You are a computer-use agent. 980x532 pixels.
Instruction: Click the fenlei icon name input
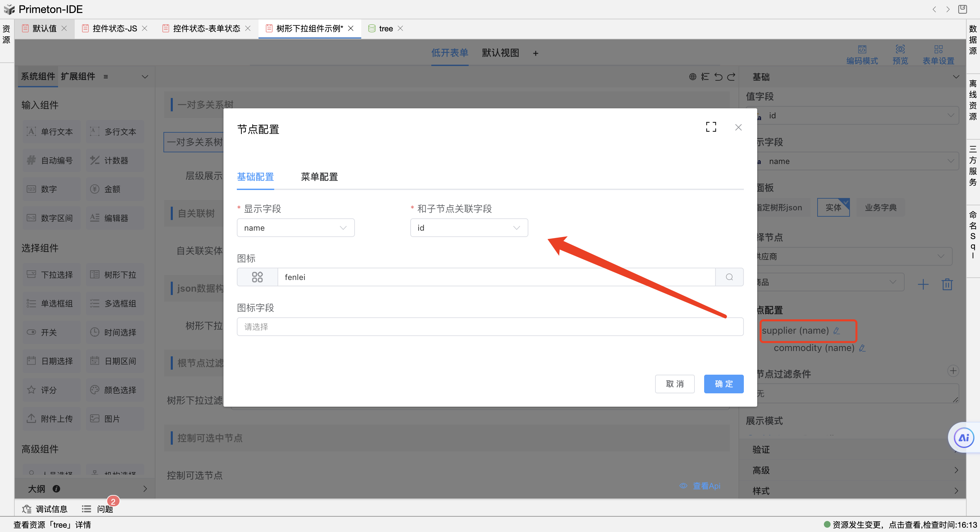click(x=496, y=277)
